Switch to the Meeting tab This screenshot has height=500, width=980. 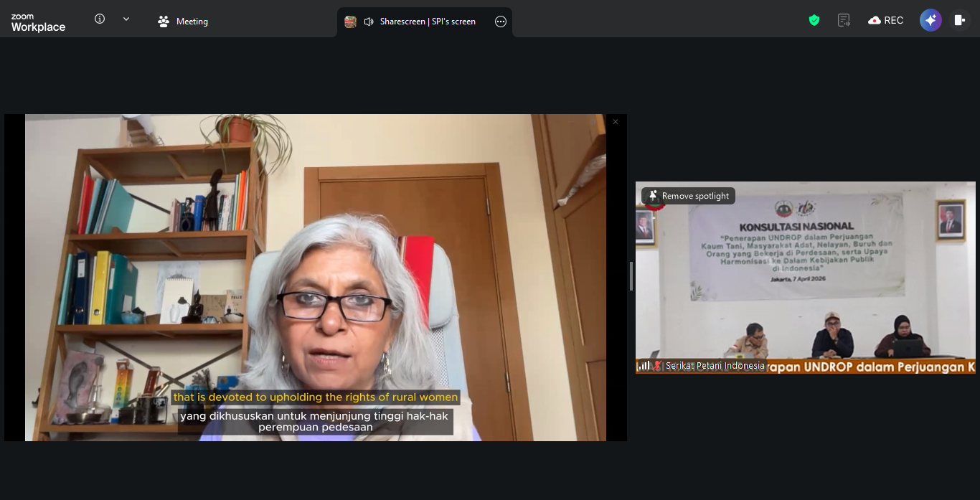pyautogui.click(x=183, y=22)
